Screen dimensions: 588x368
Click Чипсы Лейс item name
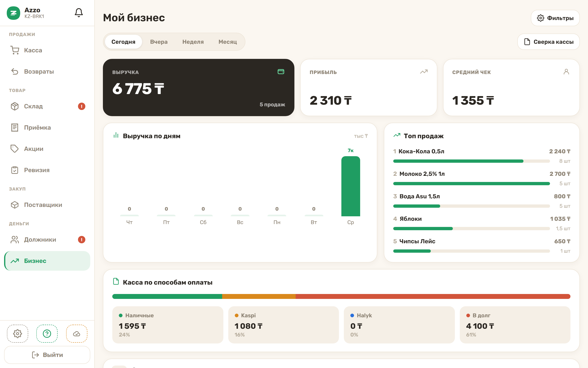(417, 241)
